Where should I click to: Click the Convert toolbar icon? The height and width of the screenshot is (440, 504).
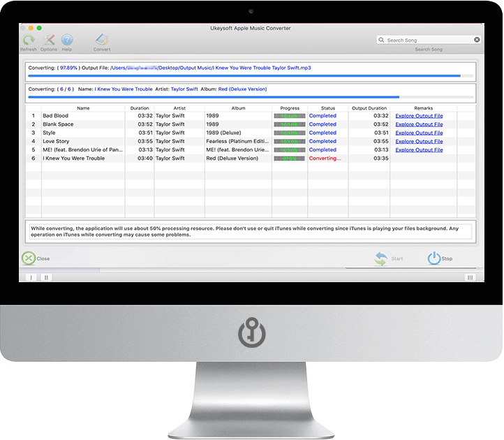tap(102, 40)
